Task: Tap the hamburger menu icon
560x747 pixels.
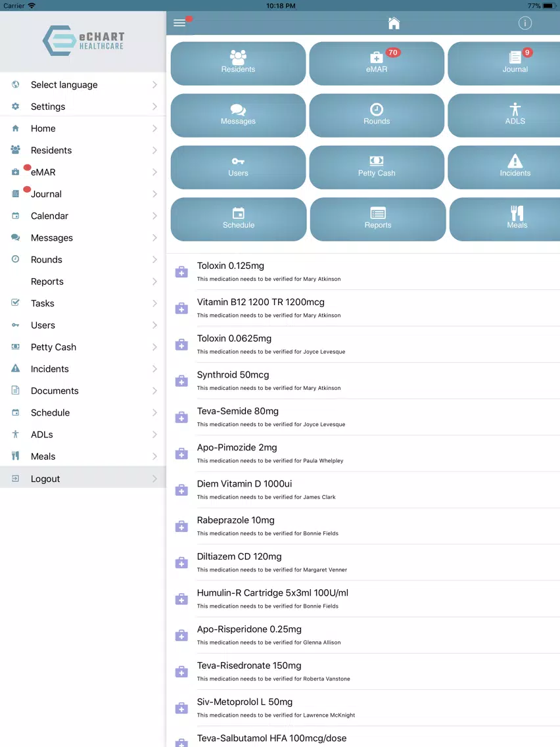Action: click(179, 23)
